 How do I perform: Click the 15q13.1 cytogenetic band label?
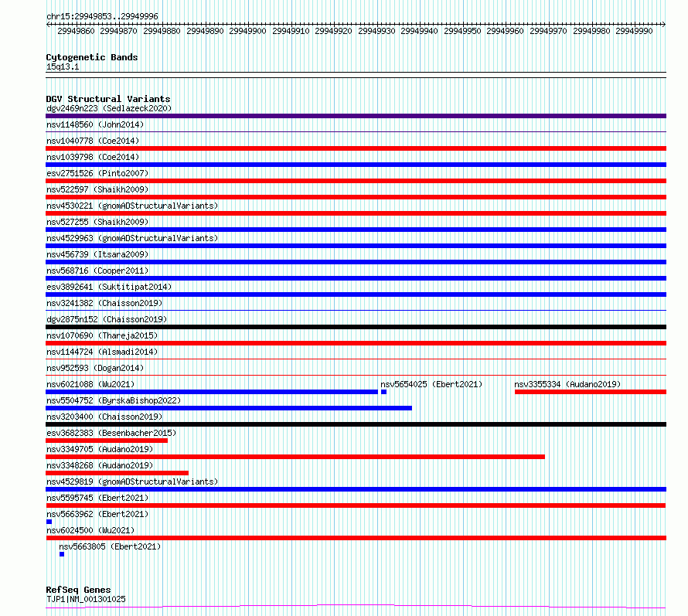[x=63, y=66]
